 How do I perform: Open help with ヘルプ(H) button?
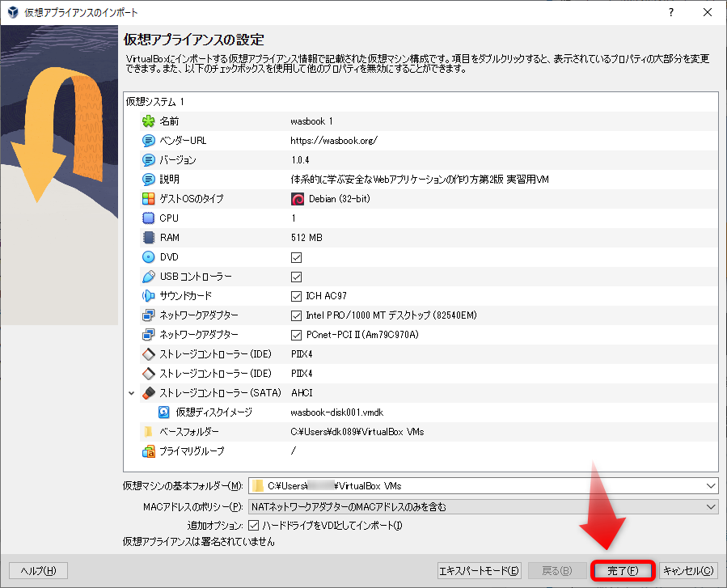tap(39, 571)
